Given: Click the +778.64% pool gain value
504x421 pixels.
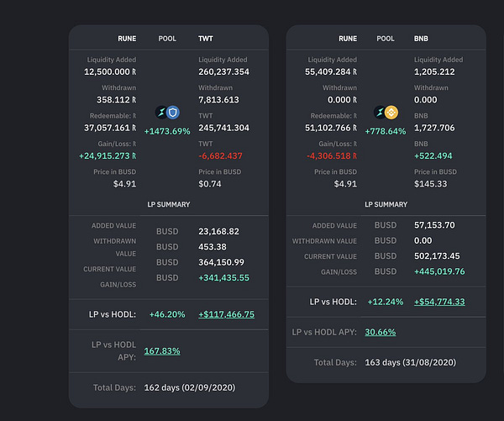Looking at the screenshot, I should click(386, 131).
